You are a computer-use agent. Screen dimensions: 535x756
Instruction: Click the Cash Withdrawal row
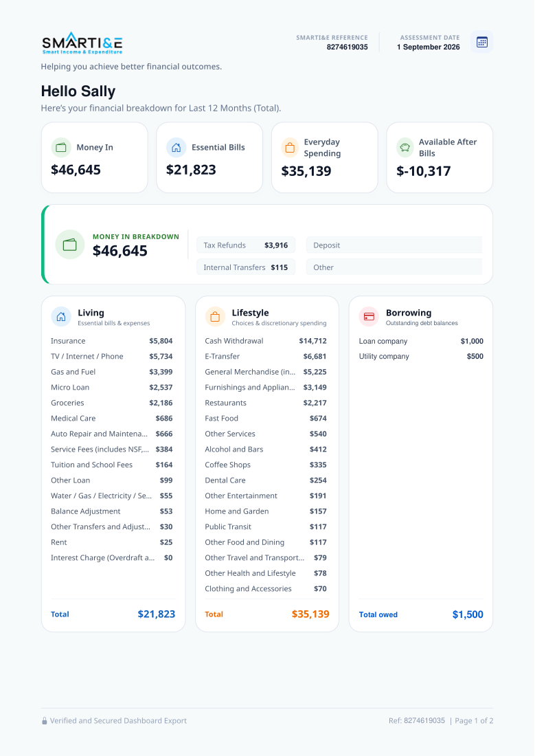[x=266, y=341]
